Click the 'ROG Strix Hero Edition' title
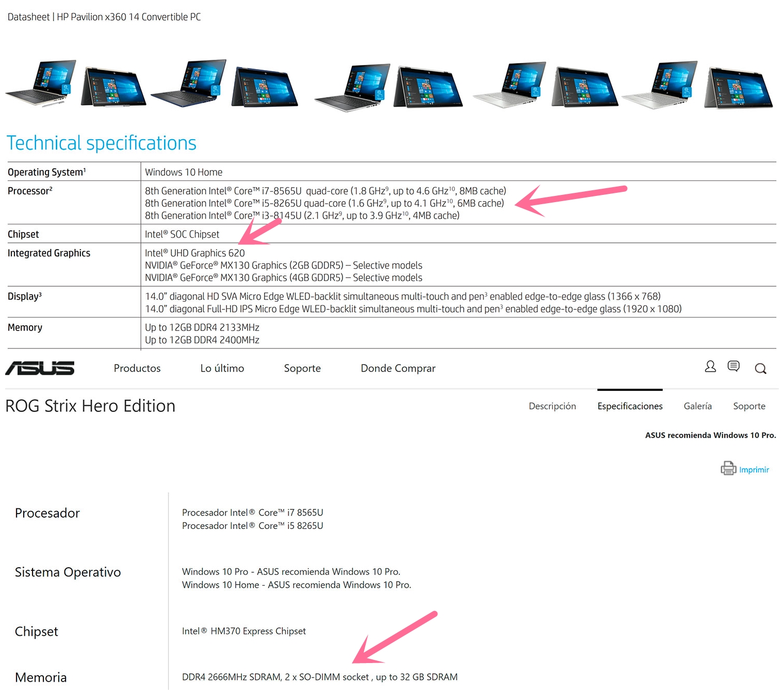Screen dimensions: 784x695 click(90, 406)
